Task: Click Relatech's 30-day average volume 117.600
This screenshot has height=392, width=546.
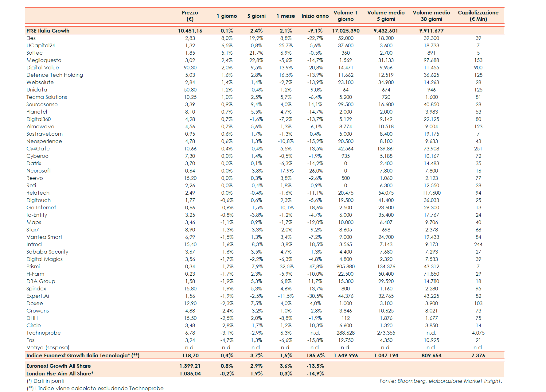Action: 431,193
